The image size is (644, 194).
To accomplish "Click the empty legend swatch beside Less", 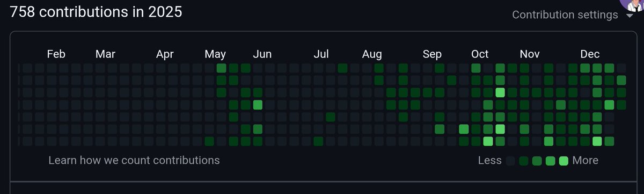I will [510, 161].
